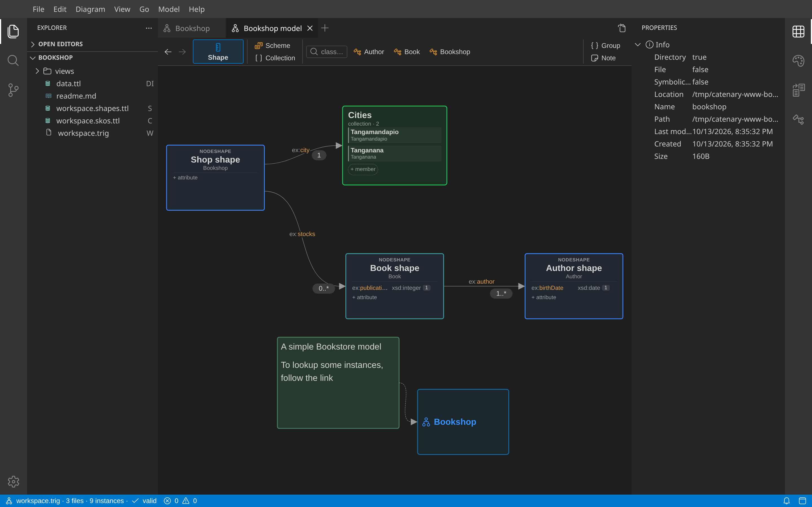Image resolution: width=812 pixels, height=507 pixels.
Task: Toggle the Scheme tool
Action: (x=272, y=46)
